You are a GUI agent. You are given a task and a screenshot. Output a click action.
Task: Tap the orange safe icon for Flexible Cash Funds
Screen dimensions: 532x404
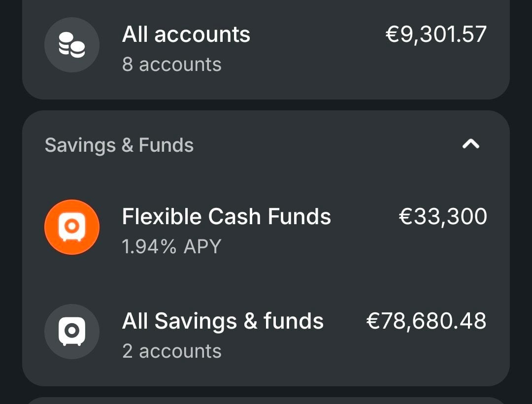(72, 227)
